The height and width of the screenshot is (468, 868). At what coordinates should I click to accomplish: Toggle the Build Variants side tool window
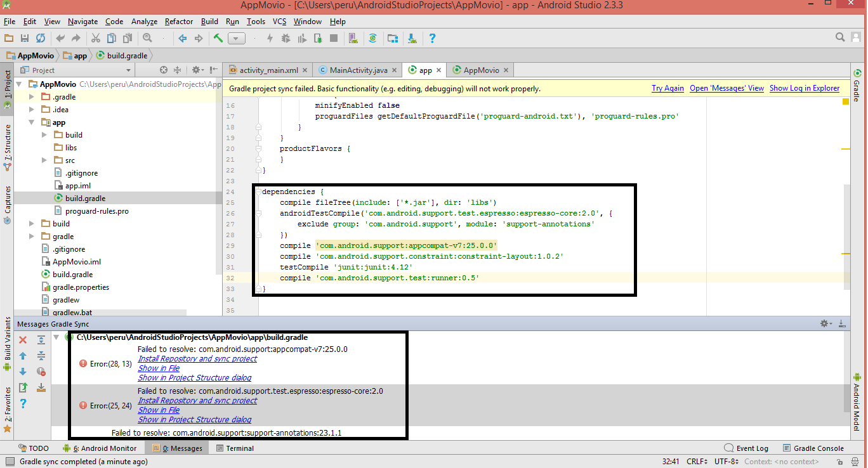(x=7, y=344)
